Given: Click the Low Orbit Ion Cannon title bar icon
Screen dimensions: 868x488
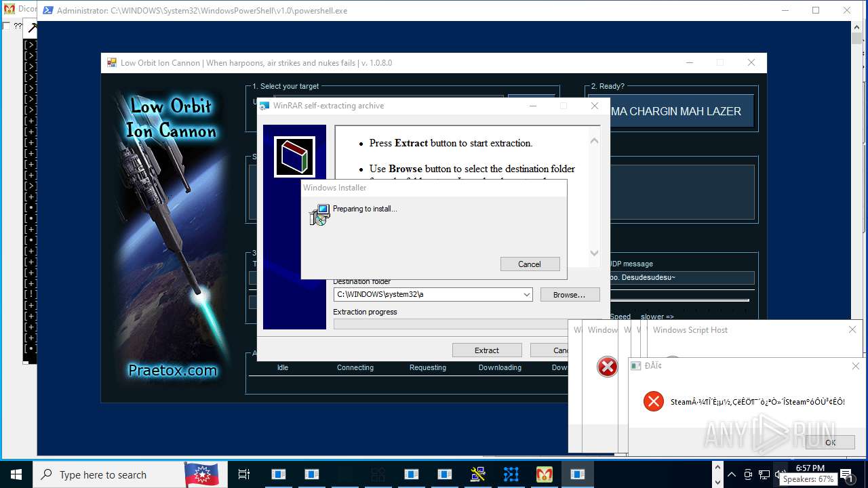Looking at the screenshot, I should pos(112,63).
